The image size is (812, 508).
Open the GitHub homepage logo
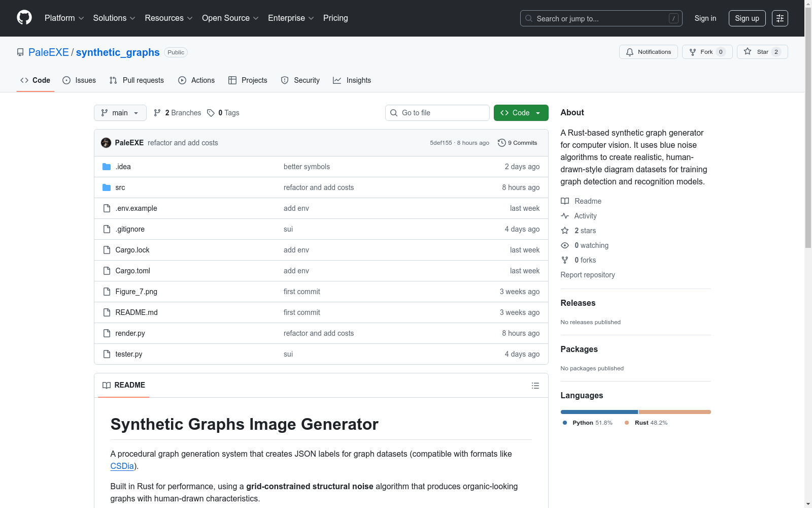[24, 18]
